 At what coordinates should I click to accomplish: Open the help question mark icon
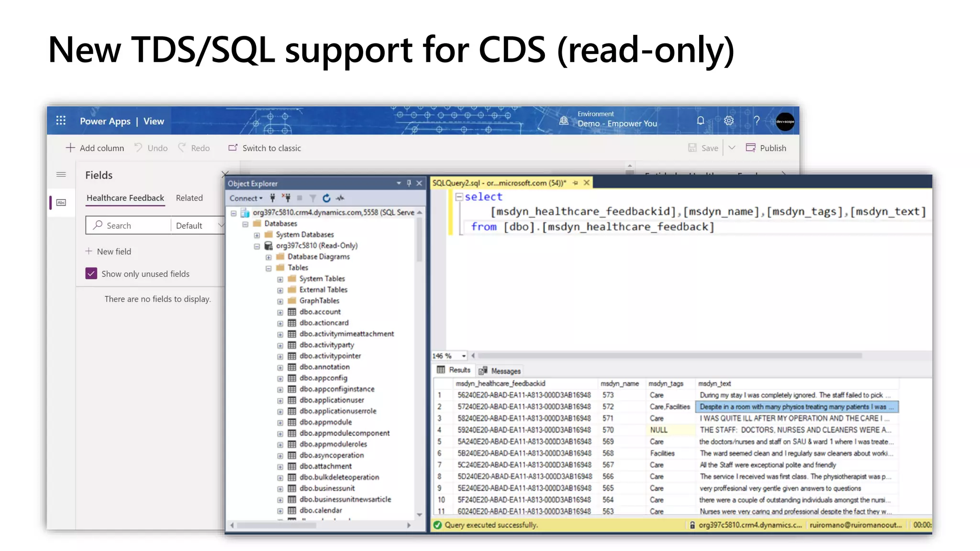[x=757, y=121]
